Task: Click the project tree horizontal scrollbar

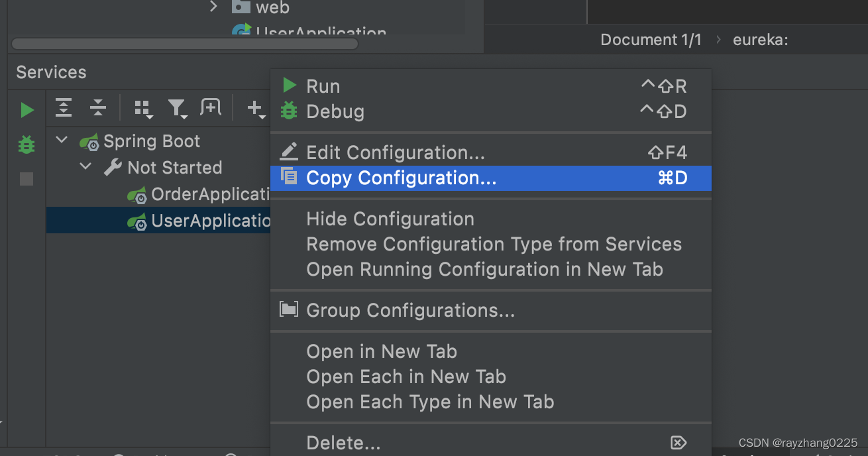Action: (185, 44)
